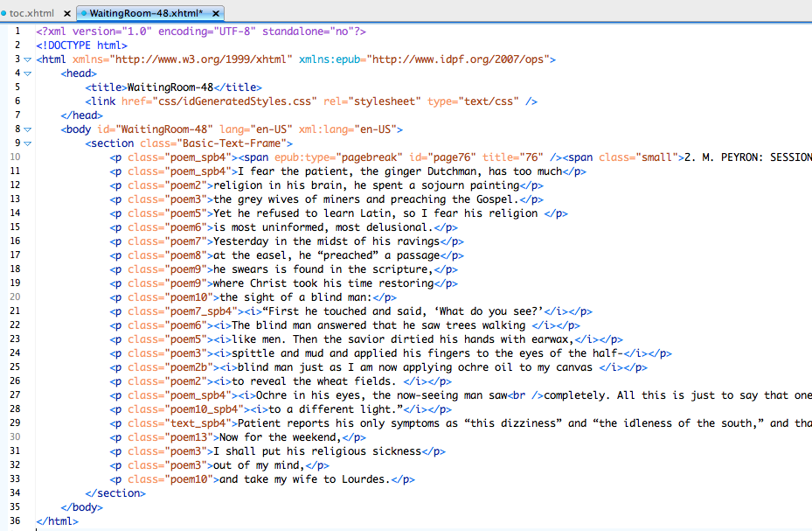Screen dimensions: 812x531
Task: Click the line 'where Christ took his time restoring'
Action: (284, 283)
